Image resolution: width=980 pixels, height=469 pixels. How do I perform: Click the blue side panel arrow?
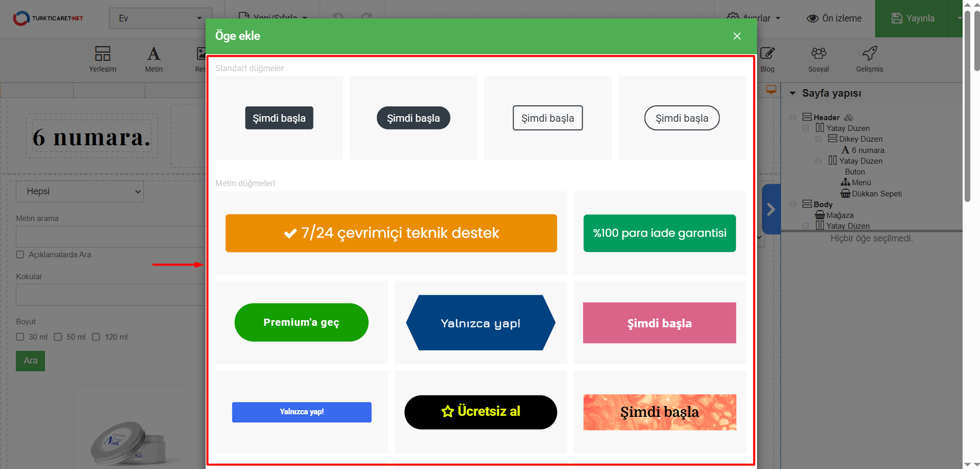point(771,209)
